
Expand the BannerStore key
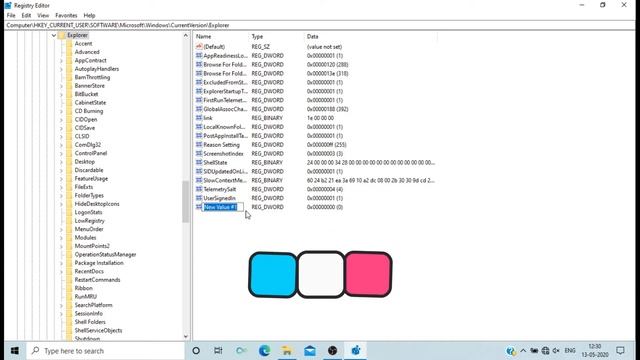tap(61, 86)
